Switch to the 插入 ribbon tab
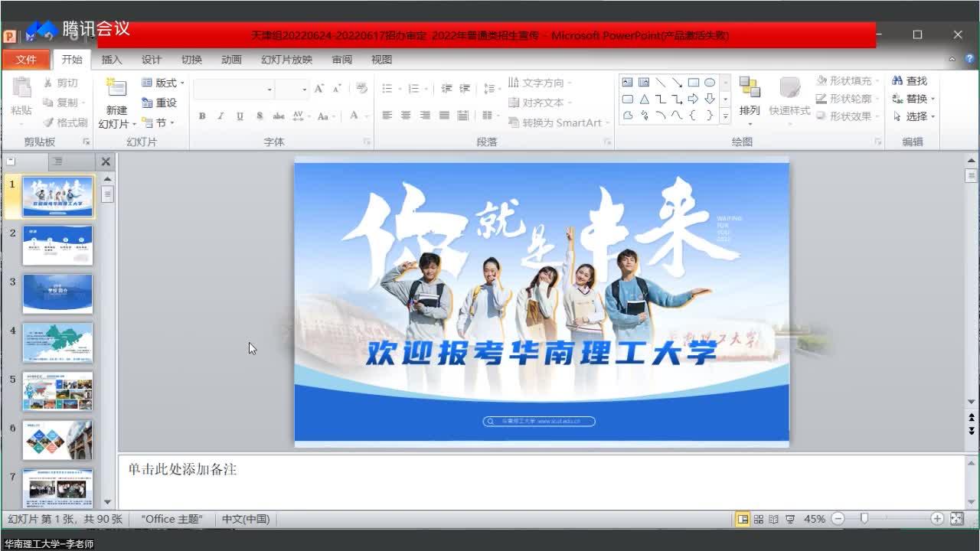This screenshot has width=980, height=551. (x=112, y=60)
